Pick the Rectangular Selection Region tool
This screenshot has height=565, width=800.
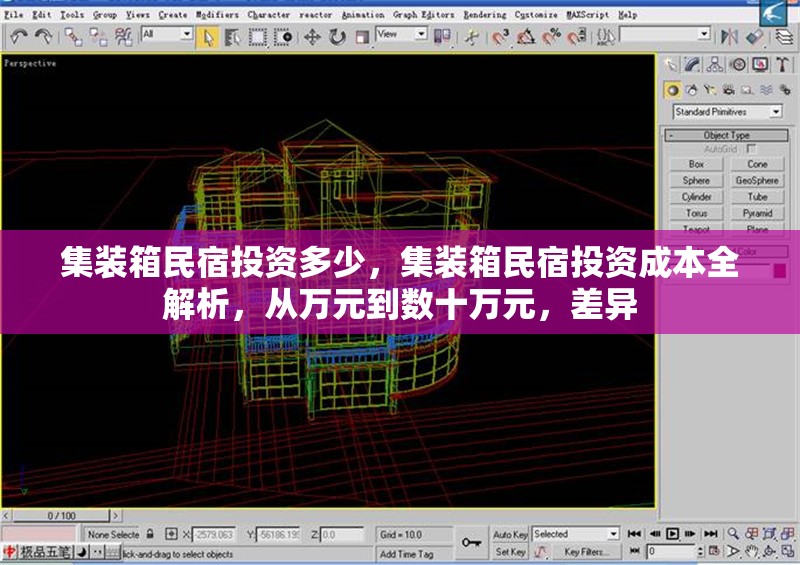[258, 37]
